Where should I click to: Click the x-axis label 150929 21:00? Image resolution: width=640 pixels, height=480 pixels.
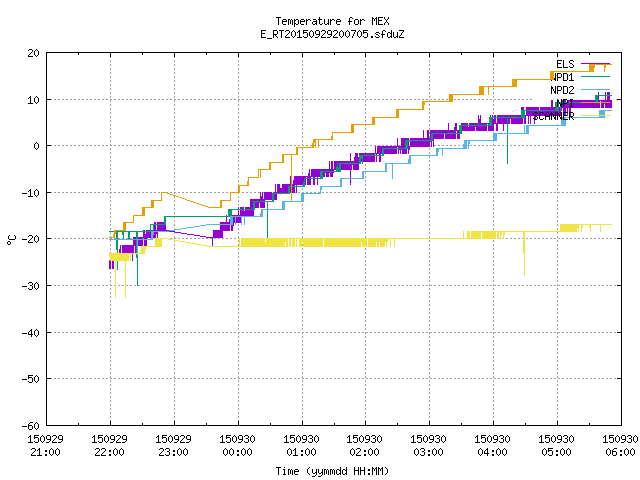[x=45, y=446]
